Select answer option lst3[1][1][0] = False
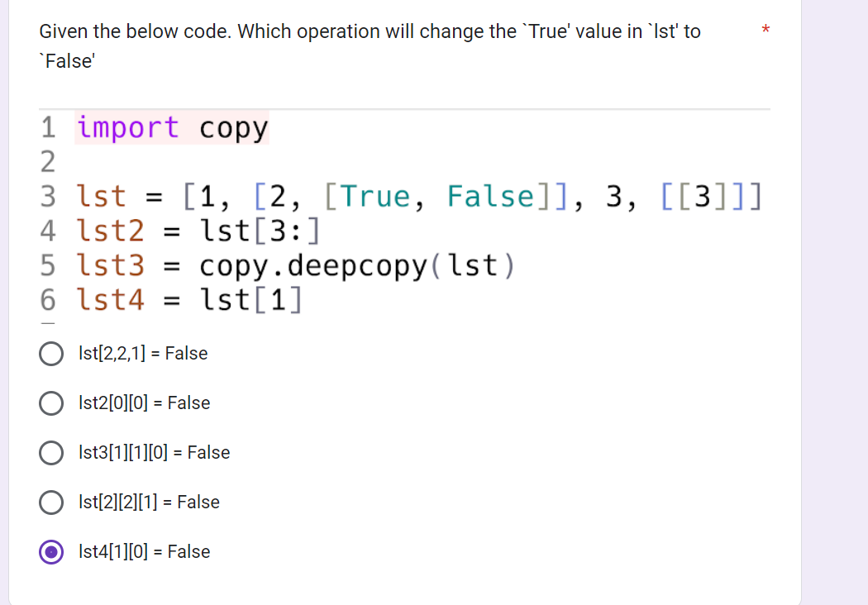Image resolution: width=868 pixels, height=605 pixels. pos(50,452)
